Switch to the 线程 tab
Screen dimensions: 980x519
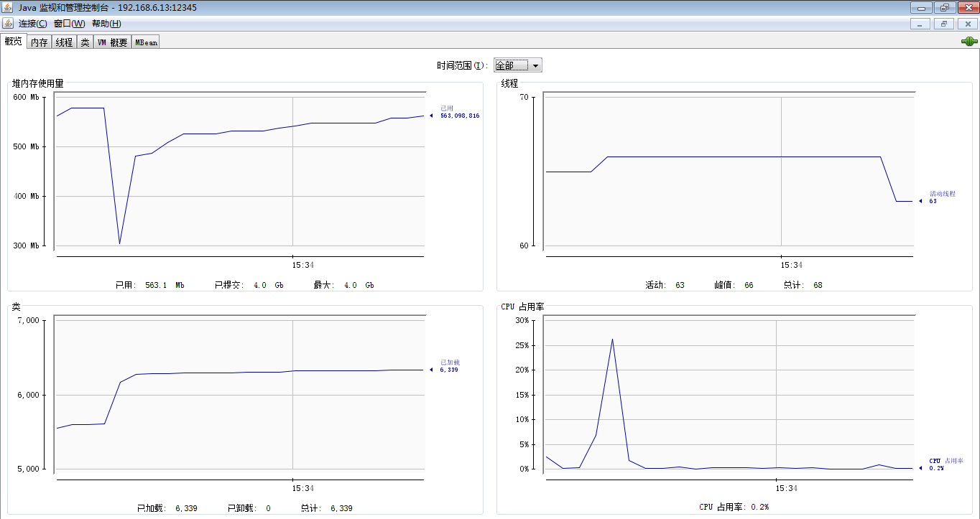pyautogui.click(x=64, y=42)
